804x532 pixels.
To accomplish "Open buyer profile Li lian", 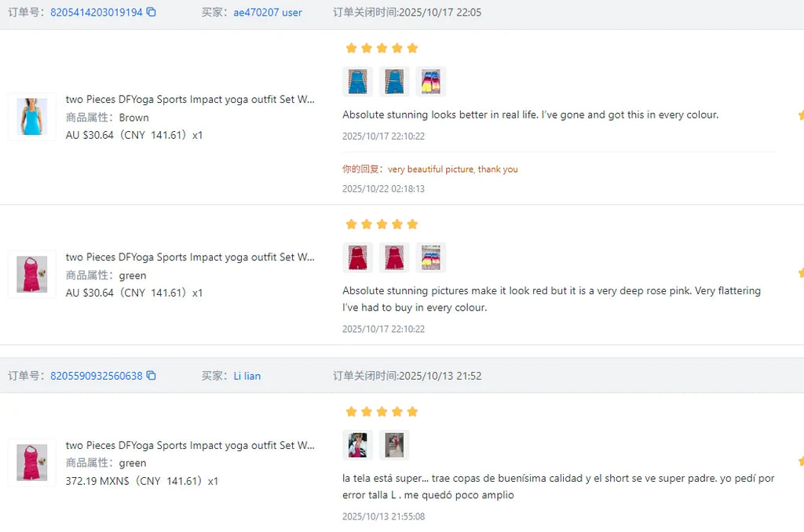I will (247, 376).
